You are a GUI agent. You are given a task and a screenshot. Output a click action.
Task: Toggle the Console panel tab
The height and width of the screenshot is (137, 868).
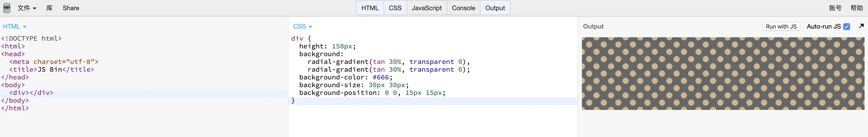point(463,8)
